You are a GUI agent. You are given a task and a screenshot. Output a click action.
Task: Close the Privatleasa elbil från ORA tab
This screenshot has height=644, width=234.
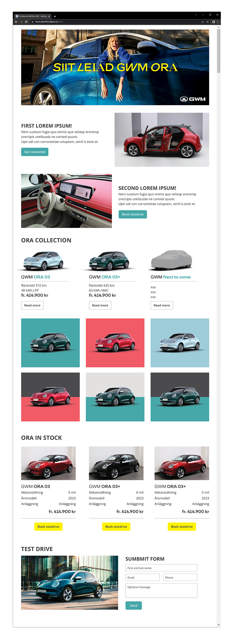click(49, 16)
